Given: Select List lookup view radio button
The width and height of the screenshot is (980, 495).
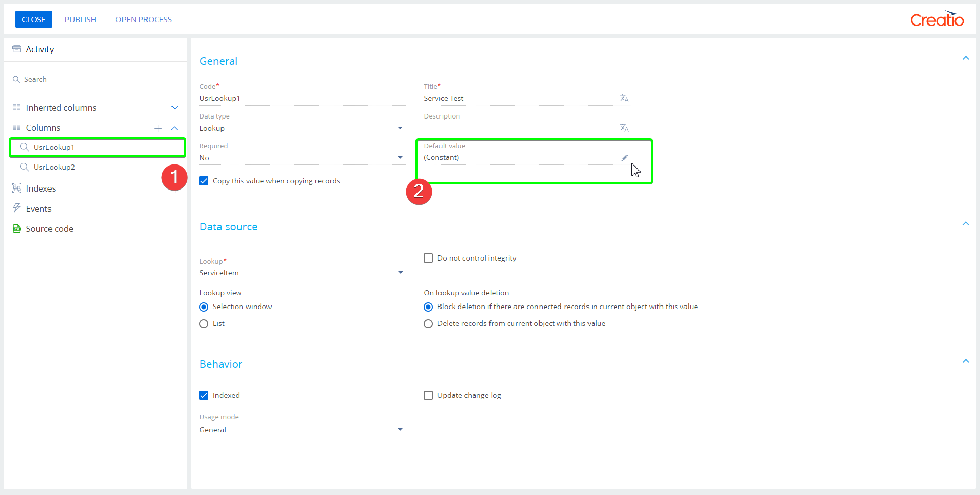Looking at the screenshot, I should (x=204, y=324).
